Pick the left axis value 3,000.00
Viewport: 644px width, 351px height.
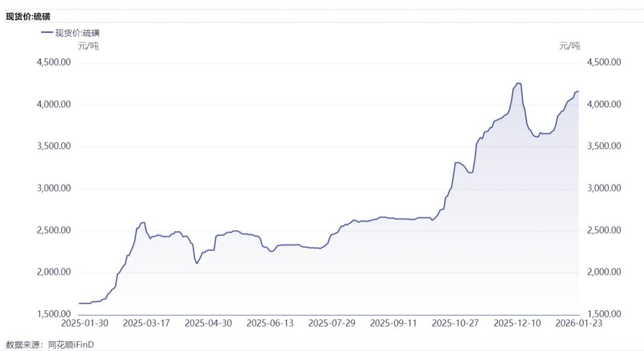point(54,188)
